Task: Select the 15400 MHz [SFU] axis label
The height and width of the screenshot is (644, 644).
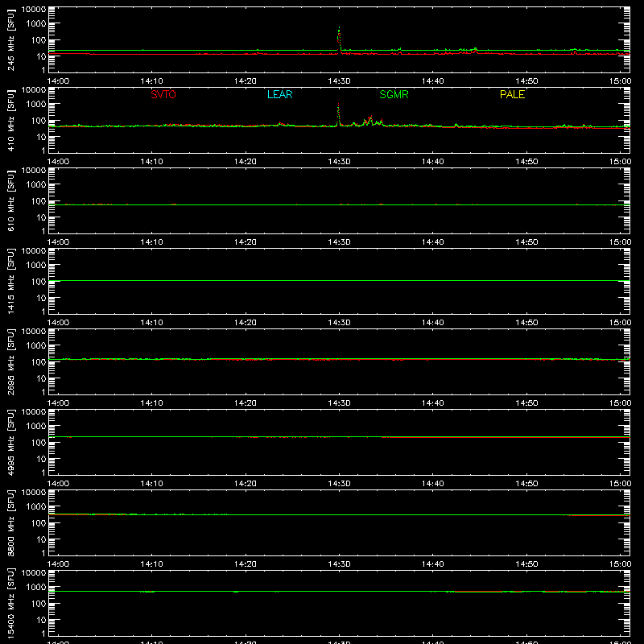Action: pos(10,603)
